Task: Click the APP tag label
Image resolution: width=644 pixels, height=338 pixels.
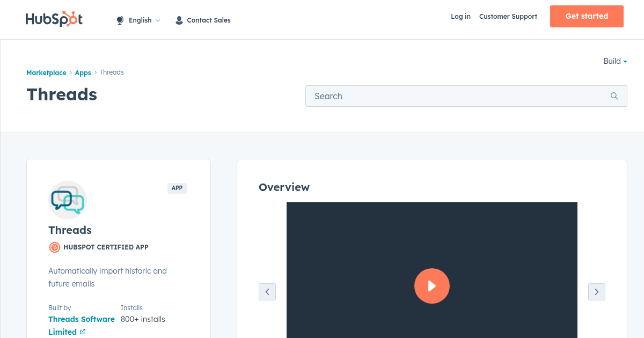Action: click(x=177, y=188)
